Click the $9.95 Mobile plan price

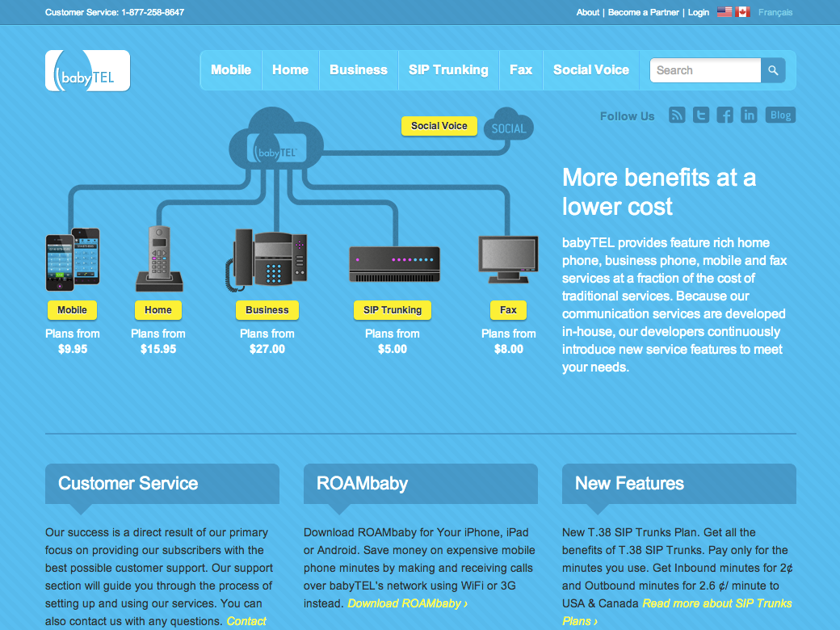pyautogui.click(x=73, y=349)
